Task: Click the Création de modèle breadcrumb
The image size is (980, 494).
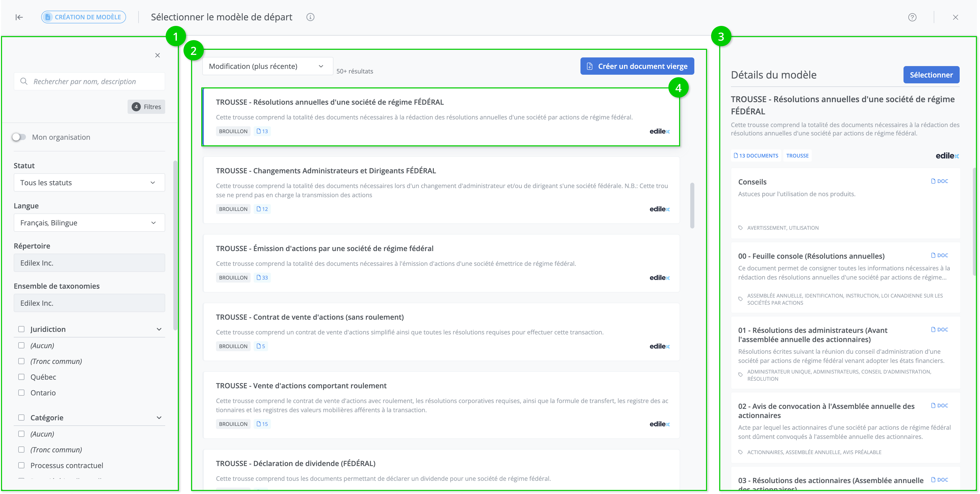Action: (x=83, y=17)
